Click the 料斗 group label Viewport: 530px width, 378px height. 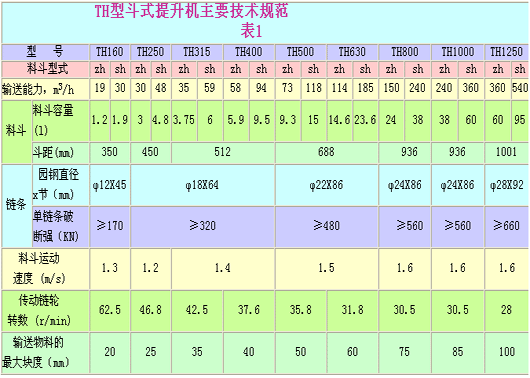[16, 131]
